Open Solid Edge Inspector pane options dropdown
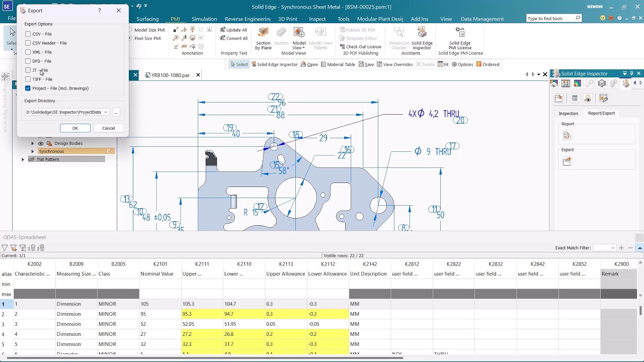This screenshot has height=362, width=644. pyautogui.click(x=625, y=73)
